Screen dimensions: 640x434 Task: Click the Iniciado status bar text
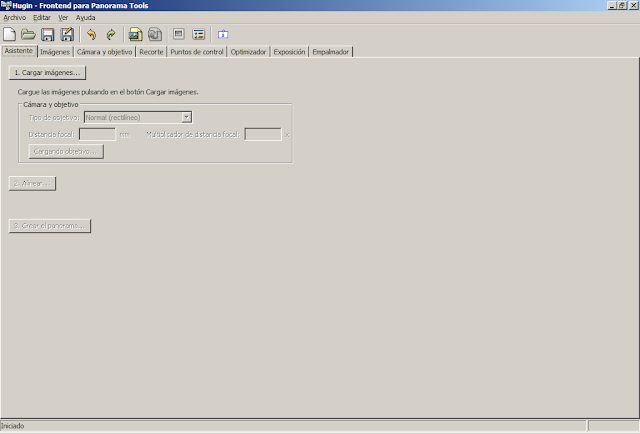(13, 426)
